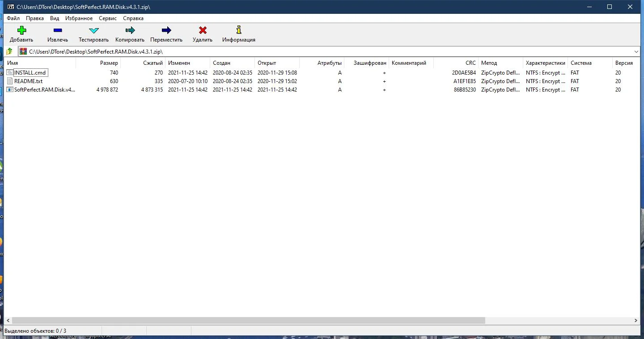Viewport: 644px width, 339px height.
Task: Sort by the Открыт column header
Action: 277,63
